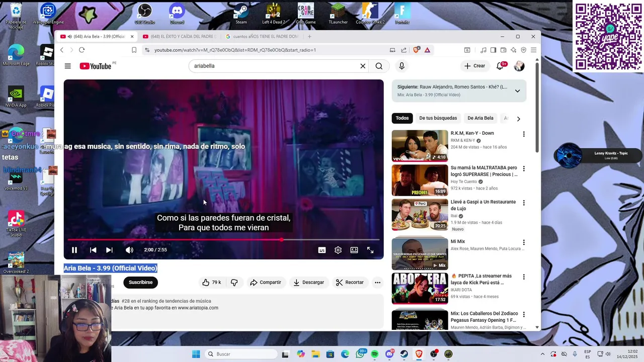The width and height of the screenshot is (644, 362).
Task: Open the video player settings gear
Action: point(338,250)
